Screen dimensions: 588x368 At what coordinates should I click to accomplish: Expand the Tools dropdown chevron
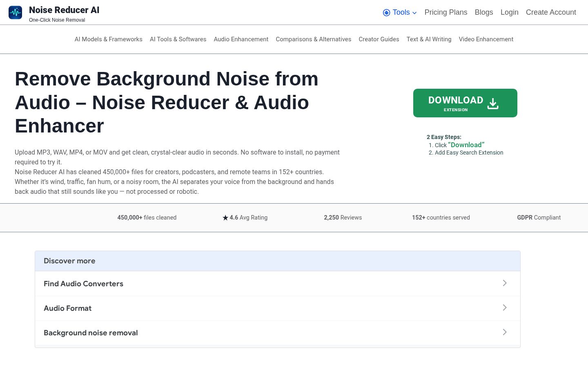[x=414, y=13]
